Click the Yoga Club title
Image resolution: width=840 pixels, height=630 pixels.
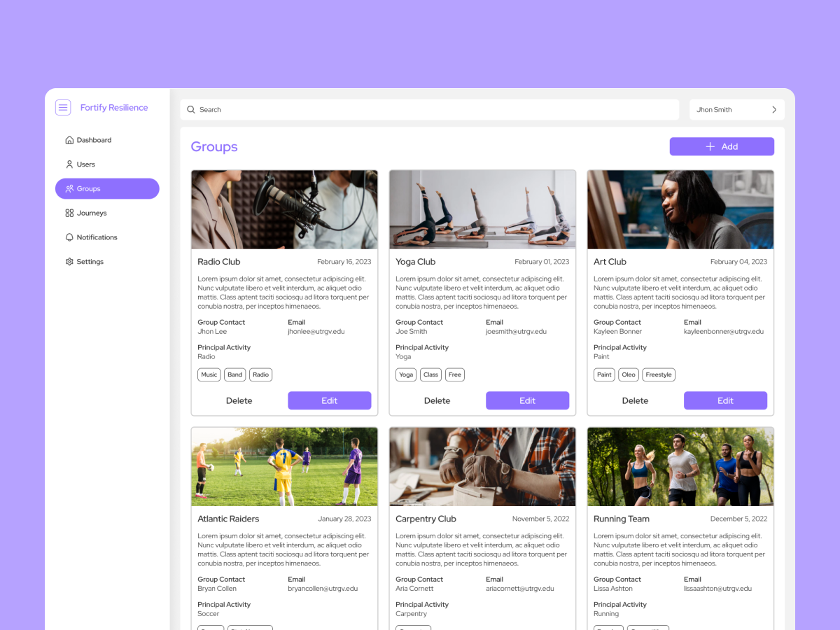pos(416,262)
